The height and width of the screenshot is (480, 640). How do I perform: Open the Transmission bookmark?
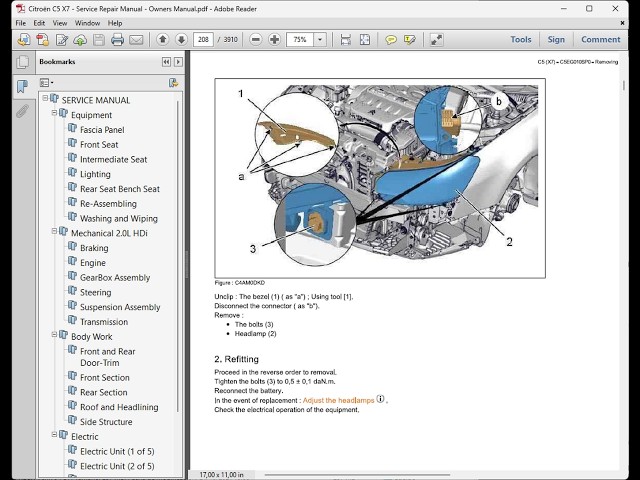tap(104, 322)
